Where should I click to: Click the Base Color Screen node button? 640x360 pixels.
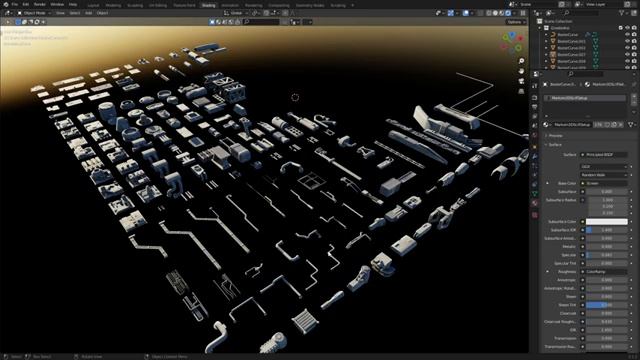604,183
